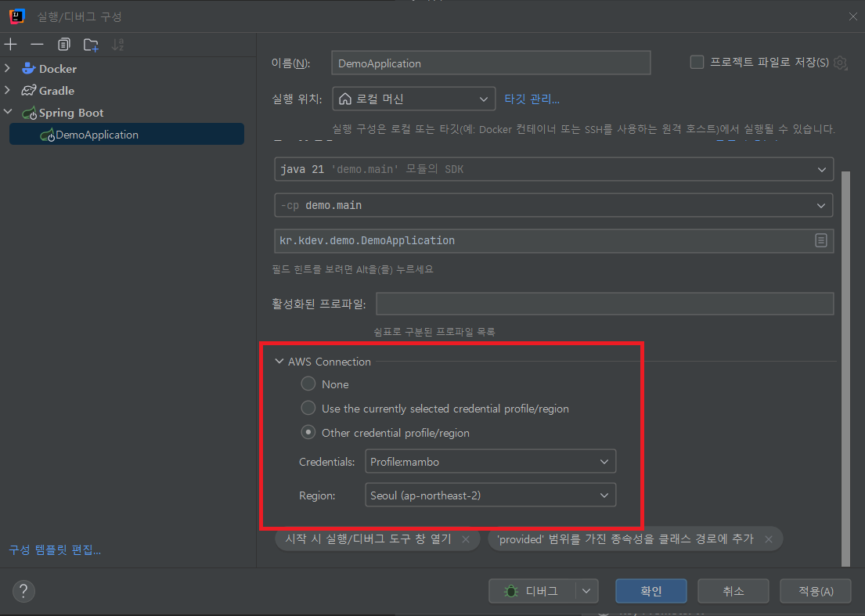Select DemoApplication in the configuration tree
The width and height of the screenshot is (865, 616).
coord(96,135)
